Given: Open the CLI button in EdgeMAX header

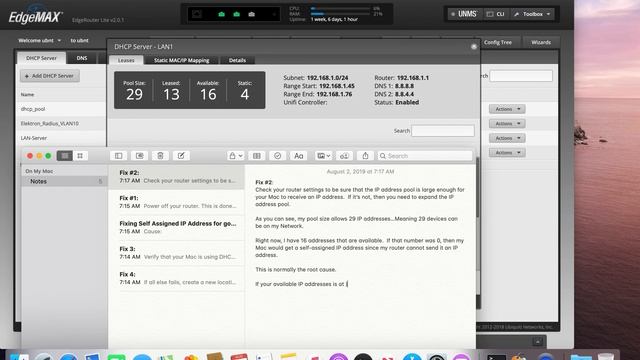Looking at the screenshot, I should point(496,14).
